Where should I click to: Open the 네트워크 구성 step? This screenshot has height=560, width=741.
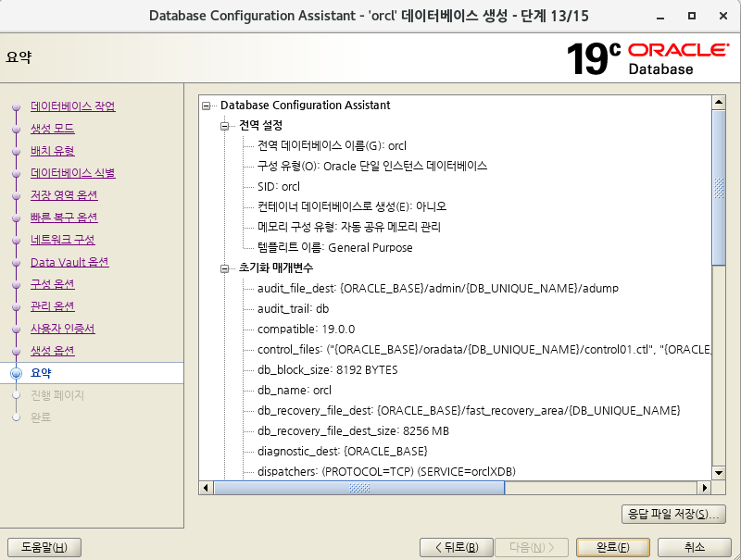coord(62,240)
